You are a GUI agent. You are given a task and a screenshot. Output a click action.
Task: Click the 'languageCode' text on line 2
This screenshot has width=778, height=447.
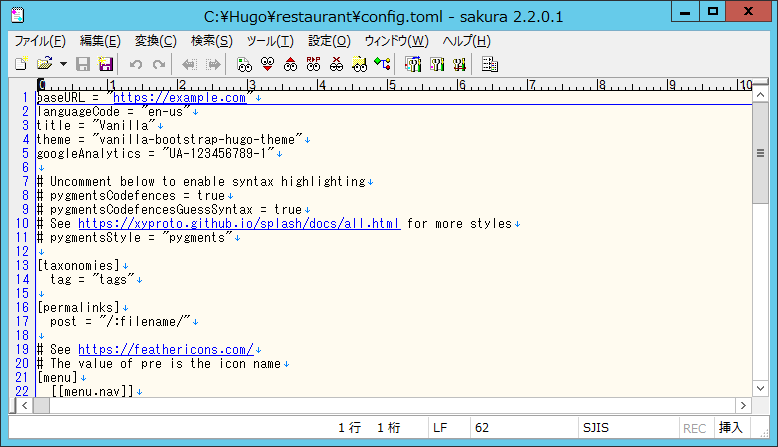(x=78, y=112)
